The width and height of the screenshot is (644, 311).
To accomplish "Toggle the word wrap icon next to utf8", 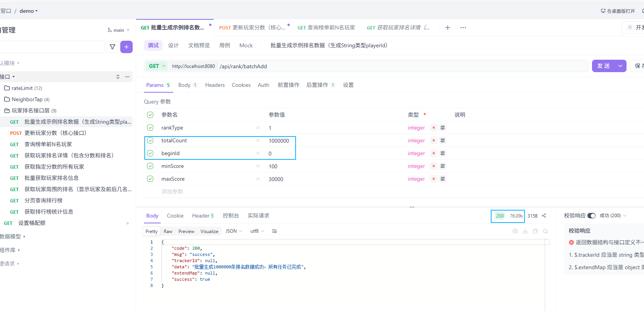I will click(274, 231).
